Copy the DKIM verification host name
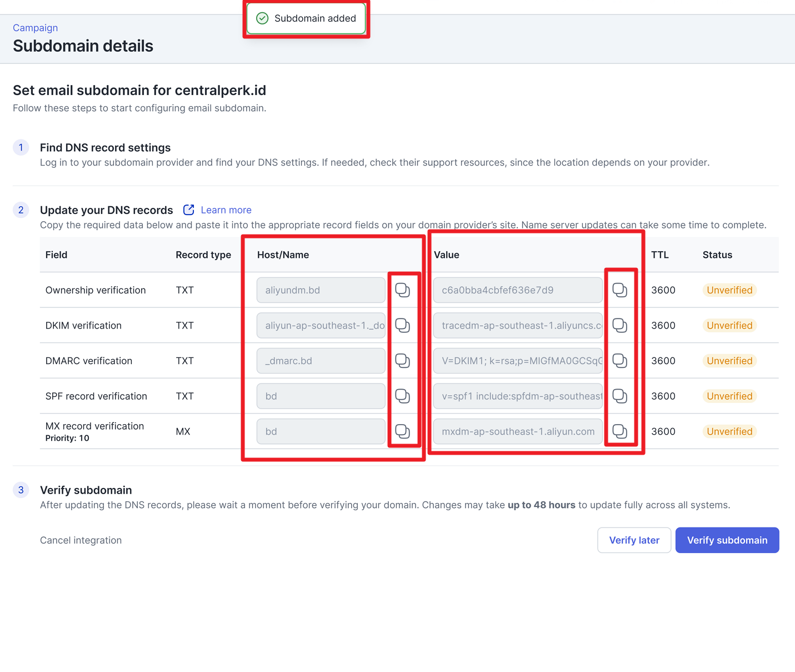Screen dimensions: 795x672 click(402, 326)
